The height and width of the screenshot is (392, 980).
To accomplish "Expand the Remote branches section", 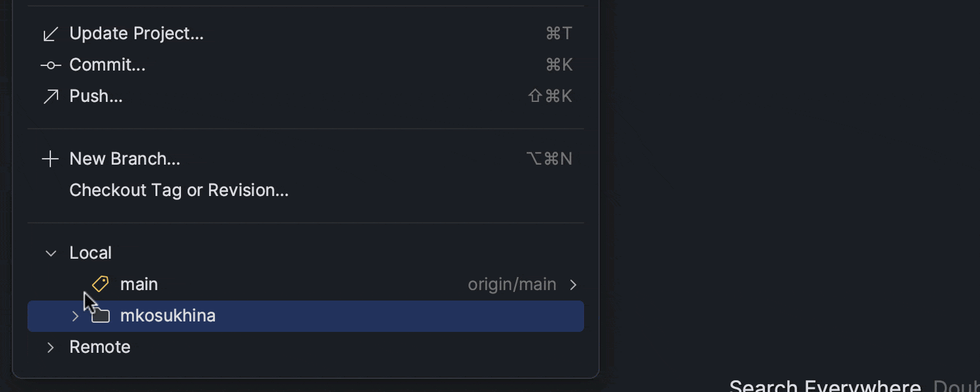I will tap(51, 347).
